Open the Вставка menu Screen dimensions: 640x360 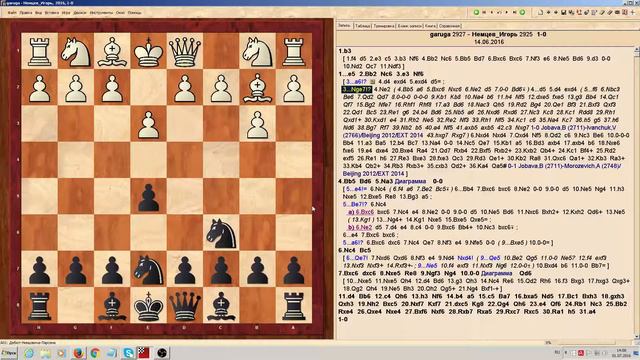[x=52, y=13]
